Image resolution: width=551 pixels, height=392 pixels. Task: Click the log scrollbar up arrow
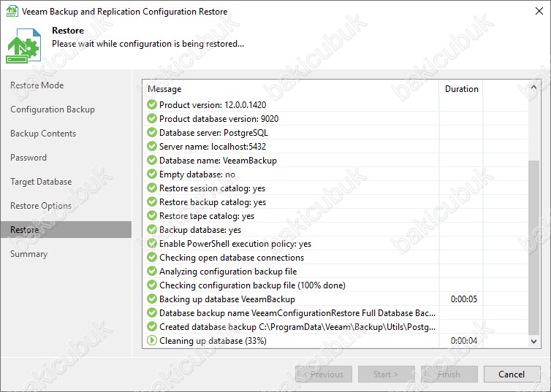tap(533, 87)
